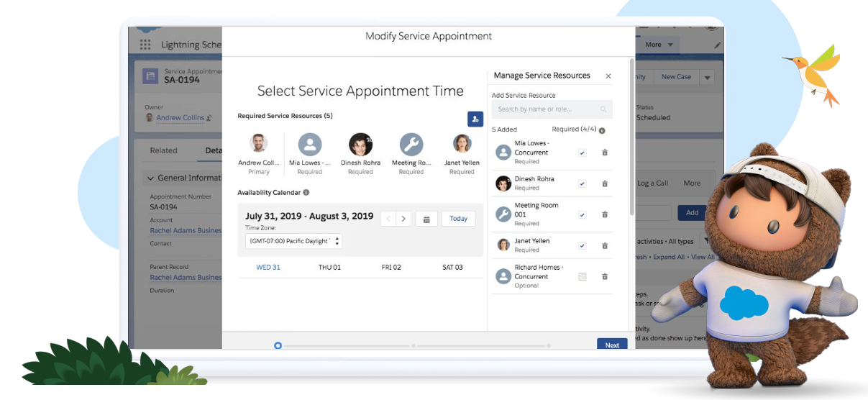Open the app launcher grid icon

pyautogui.click(x=146, y=45)
